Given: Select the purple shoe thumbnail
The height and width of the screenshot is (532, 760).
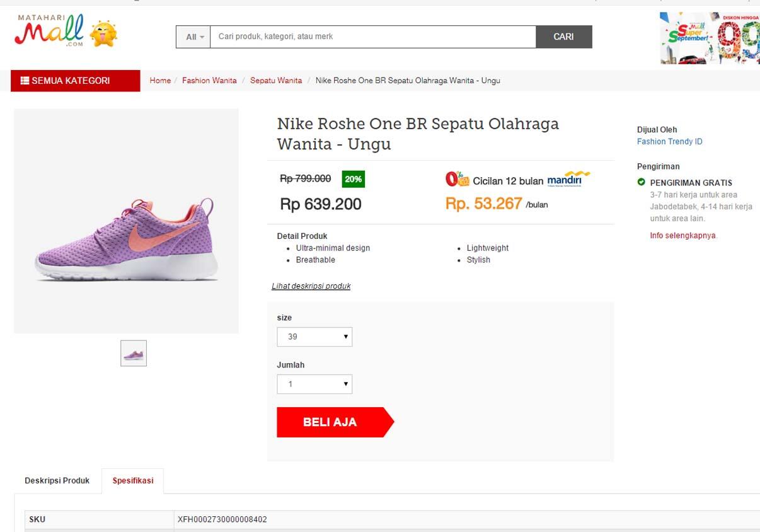Looking at the screenshot, I should click(134, 354).
